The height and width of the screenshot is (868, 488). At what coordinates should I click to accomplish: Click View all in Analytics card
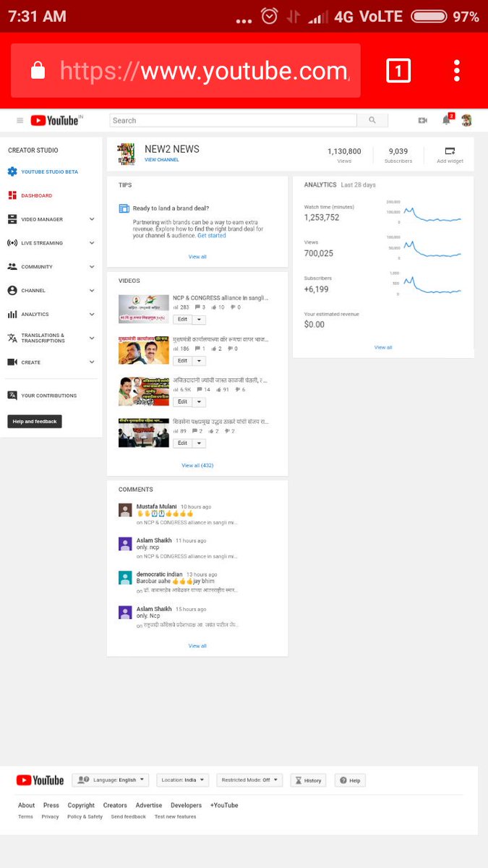tap(383, 348)
